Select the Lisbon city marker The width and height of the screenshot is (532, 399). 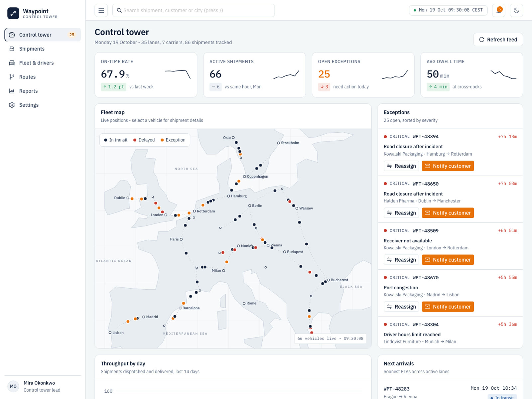[x=110, y=332]
